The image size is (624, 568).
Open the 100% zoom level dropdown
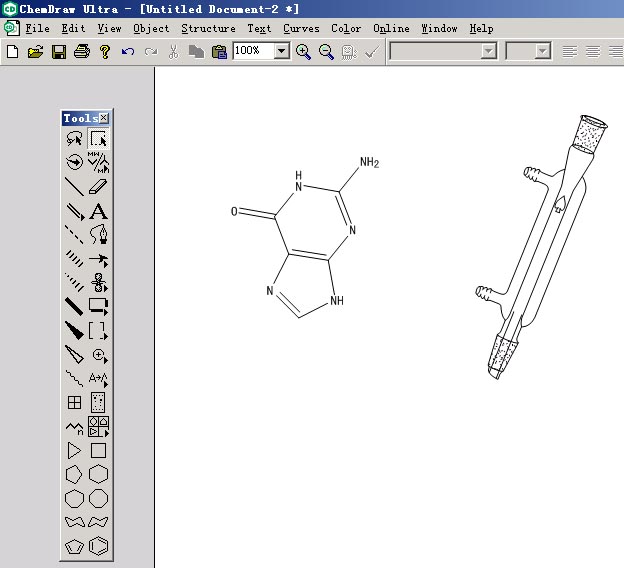(x=281, y=51)
